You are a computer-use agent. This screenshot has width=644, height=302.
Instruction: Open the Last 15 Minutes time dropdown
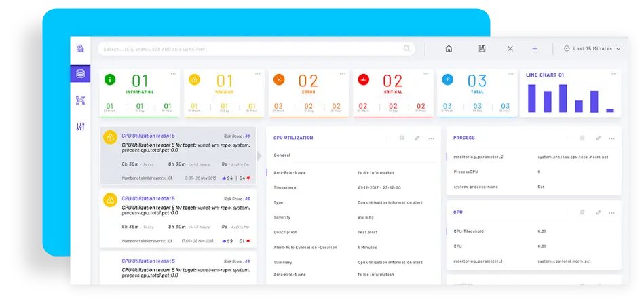(x=592, y=49)
